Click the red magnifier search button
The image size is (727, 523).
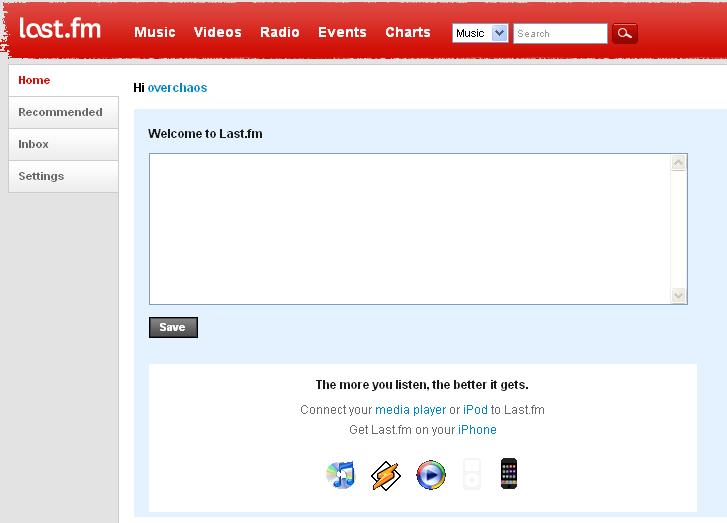click(625, 33)
